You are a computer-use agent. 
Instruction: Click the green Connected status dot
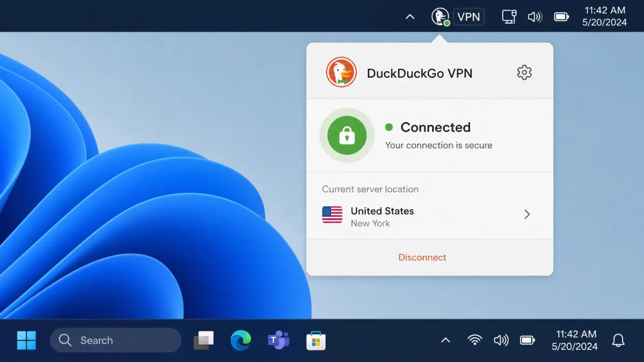389,127
